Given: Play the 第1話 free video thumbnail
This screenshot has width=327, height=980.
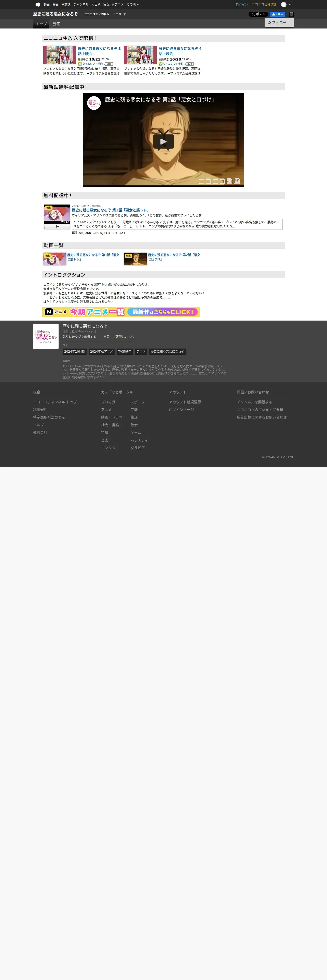Looking at the screenshot, I should tap(57, 214).
